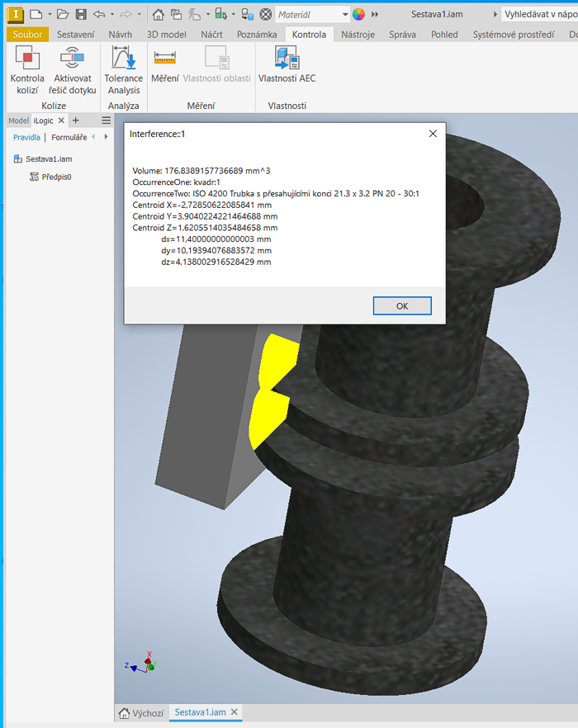Viewport: 578px width, 728px height.
Task: Open Vlastnosti AEC properties
Action: (287, 64)
